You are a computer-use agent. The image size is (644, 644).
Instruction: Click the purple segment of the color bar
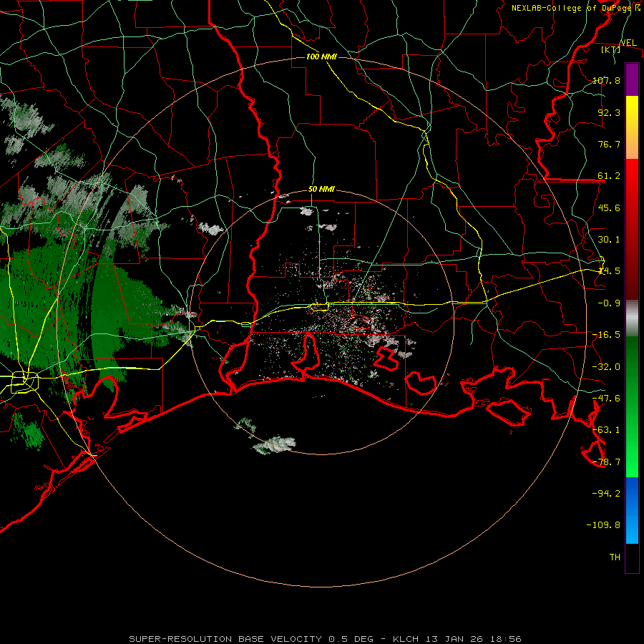(632, 79)
